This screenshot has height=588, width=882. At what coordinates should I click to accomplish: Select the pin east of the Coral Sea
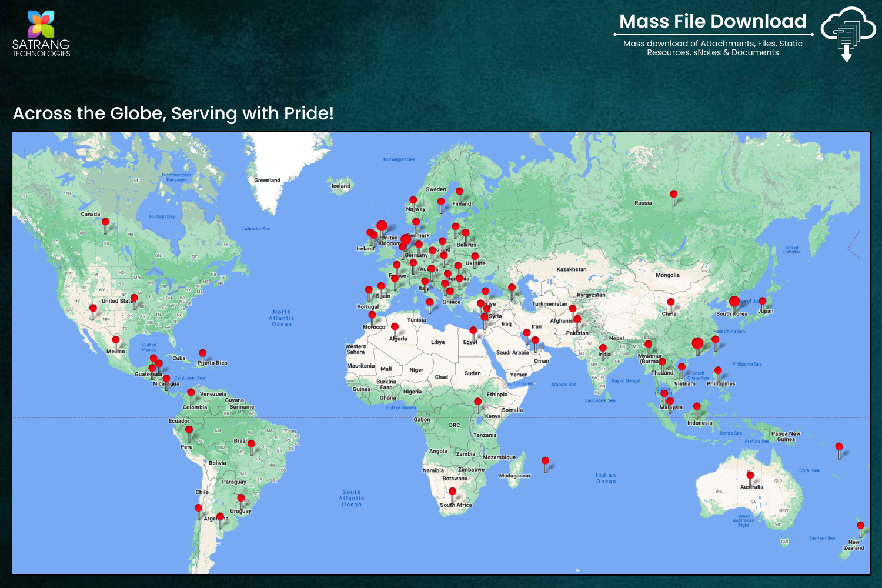click(x=839, y=447)
